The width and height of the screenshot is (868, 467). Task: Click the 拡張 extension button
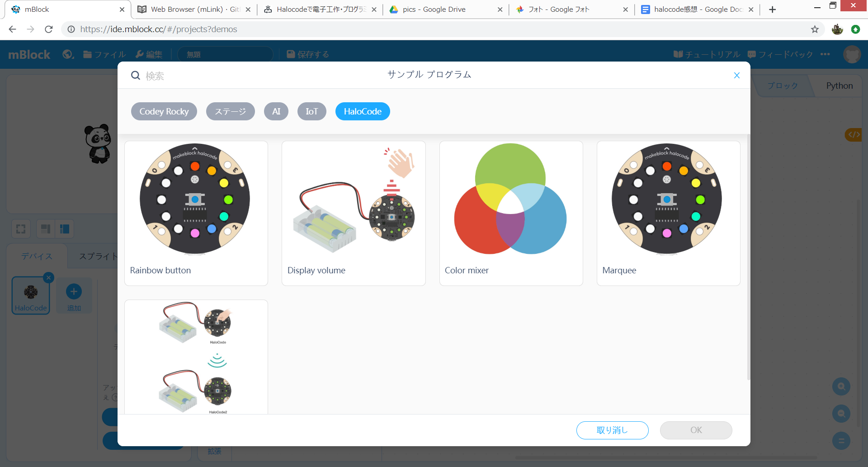[215, 452]
